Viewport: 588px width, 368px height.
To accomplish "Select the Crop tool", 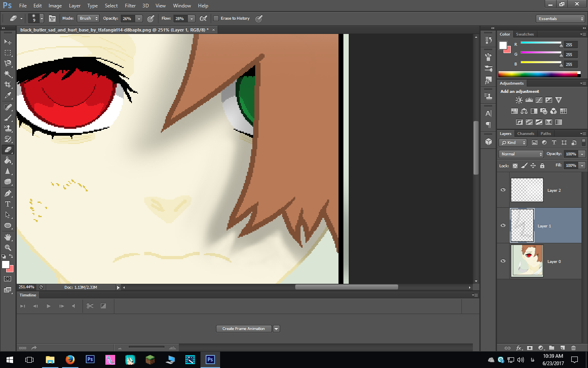I will click(8, 85).
